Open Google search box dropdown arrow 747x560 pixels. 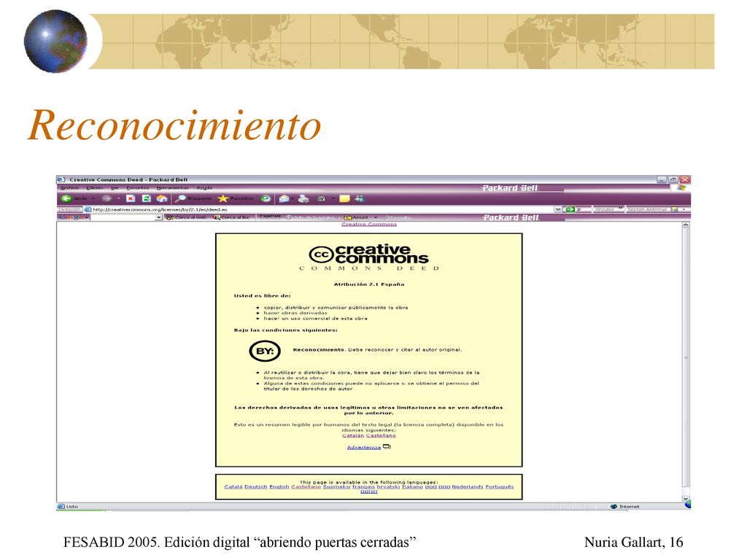coord(159,217)
